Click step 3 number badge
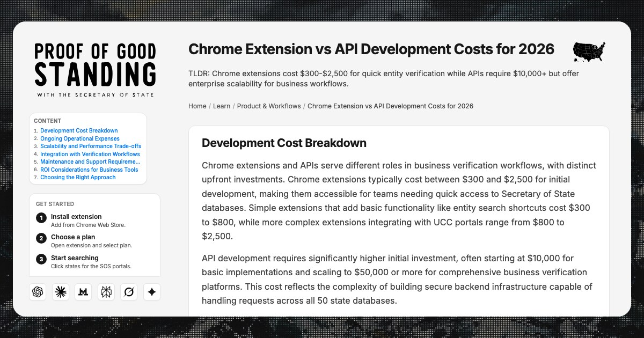 pos(41,259)
